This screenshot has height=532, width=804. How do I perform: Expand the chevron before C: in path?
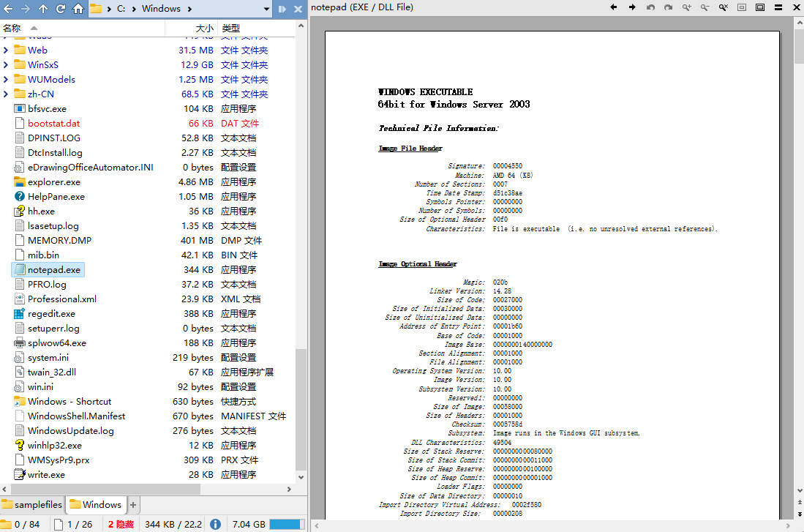tap(109, 9)
